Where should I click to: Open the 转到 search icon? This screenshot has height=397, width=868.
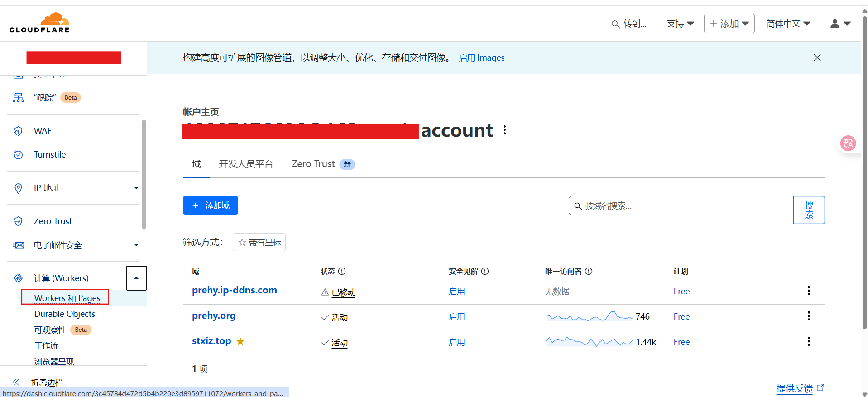pyautogui.click(x=615, y=24)
